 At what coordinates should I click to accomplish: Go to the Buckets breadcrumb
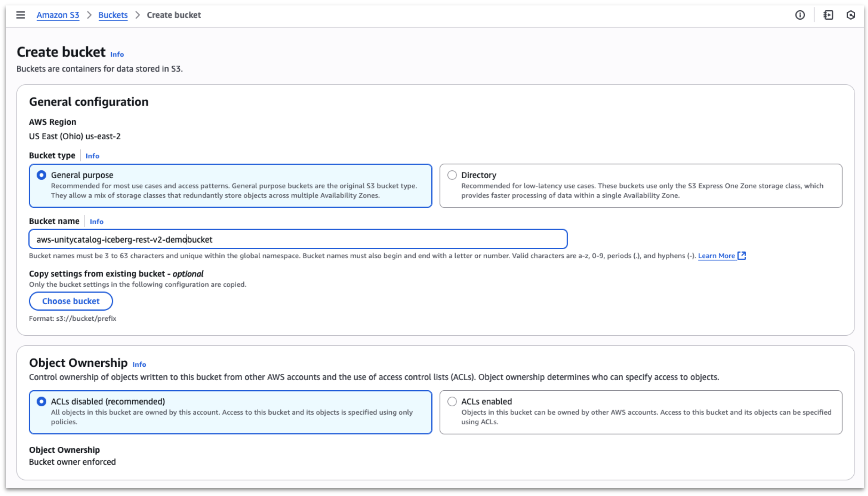(x=113, y=15)
